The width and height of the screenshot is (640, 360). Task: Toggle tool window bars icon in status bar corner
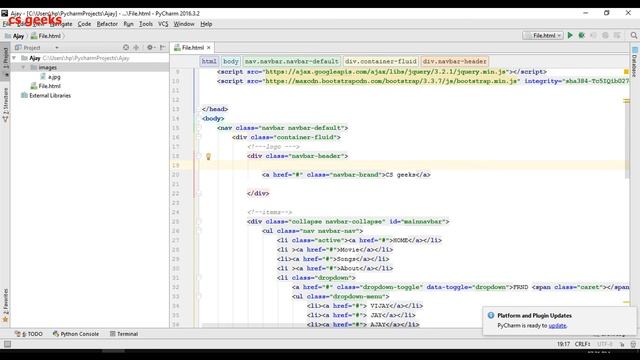click(x=7, y=344)
